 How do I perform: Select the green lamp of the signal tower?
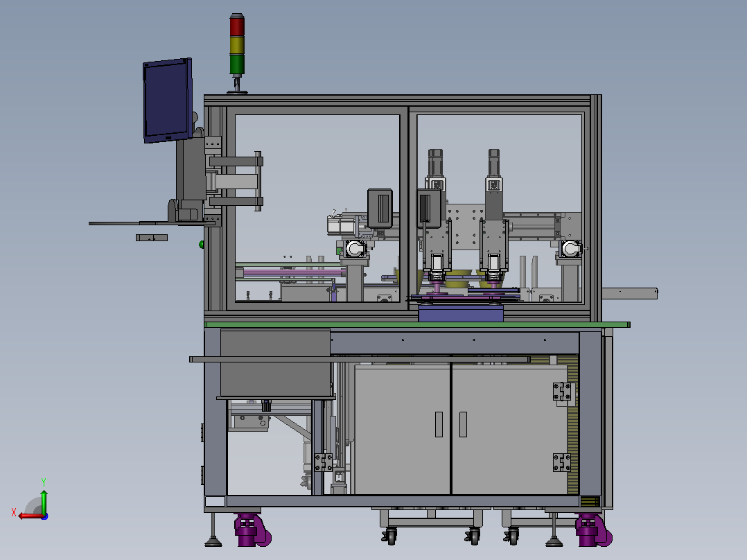pos(237,65)
